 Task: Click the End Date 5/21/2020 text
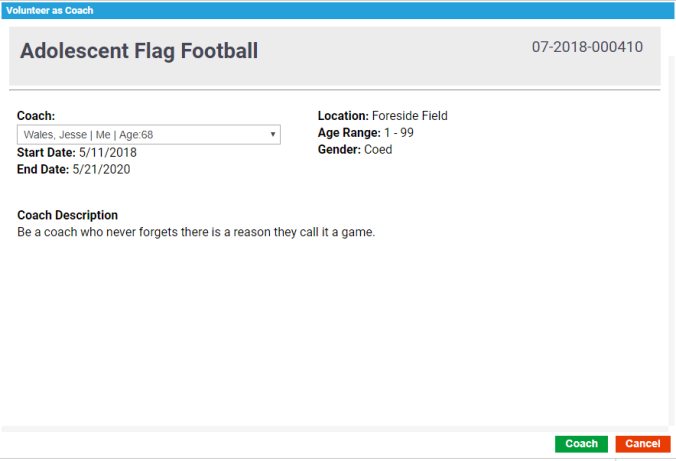74,170
